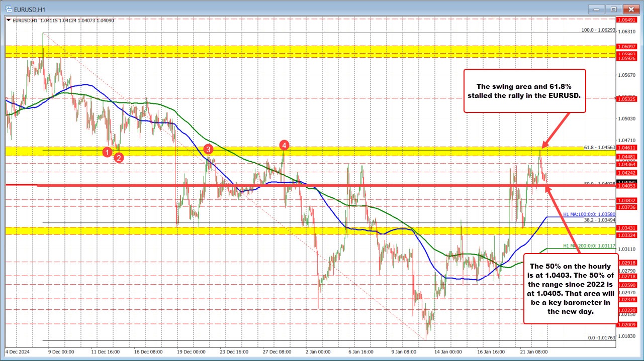Click the 1.04364 red price tag
Image resolution: width=644 pixels, height=361 pixels.
pos(628,164)
